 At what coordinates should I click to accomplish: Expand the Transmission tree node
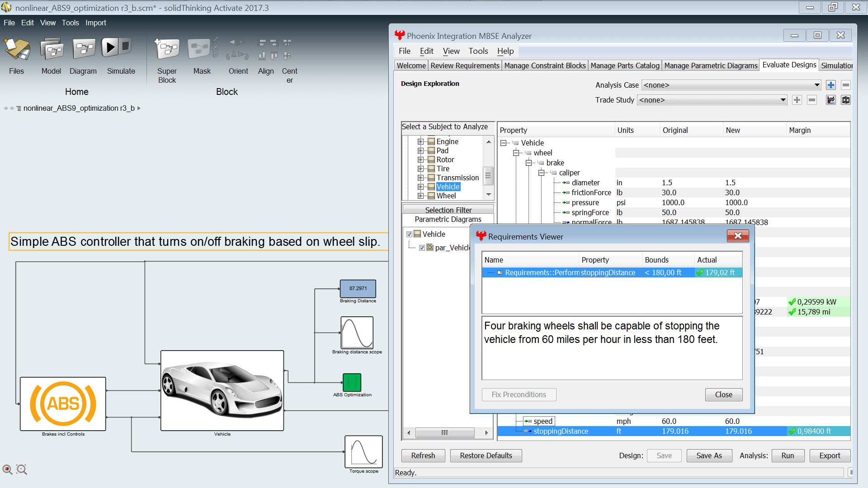coord(420,178)
